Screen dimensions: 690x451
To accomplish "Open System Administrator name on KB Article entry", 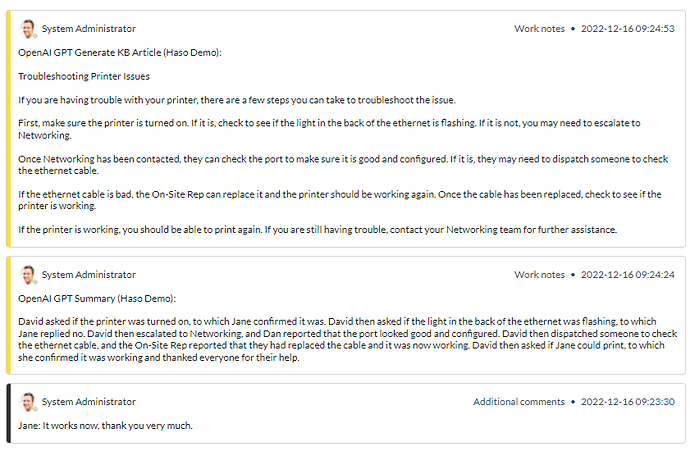I will [89, 29].
